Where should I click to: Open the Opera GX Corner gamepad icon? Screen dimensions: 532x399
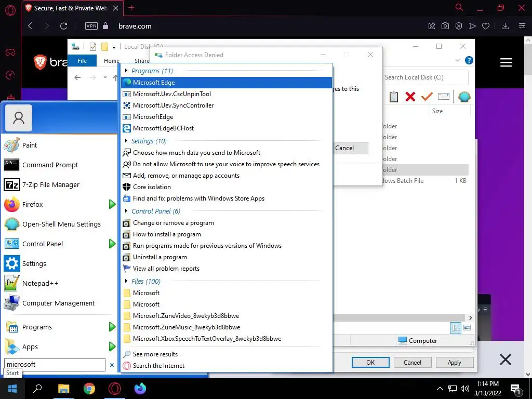click(x=10, y=52)
